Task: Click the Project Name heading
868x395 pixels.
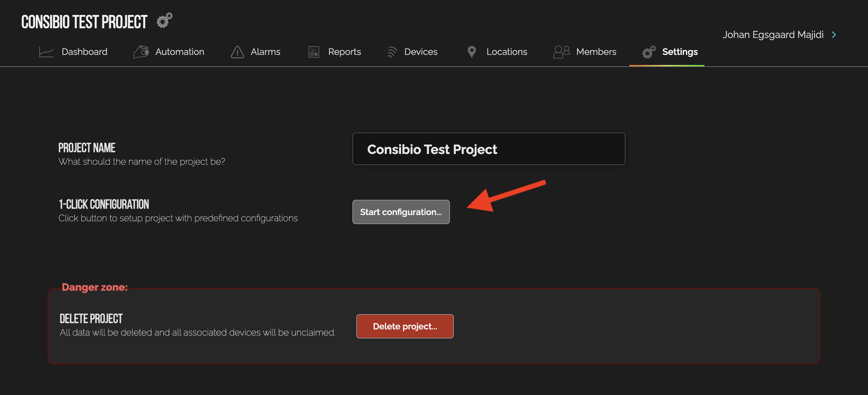Action: 87,147
